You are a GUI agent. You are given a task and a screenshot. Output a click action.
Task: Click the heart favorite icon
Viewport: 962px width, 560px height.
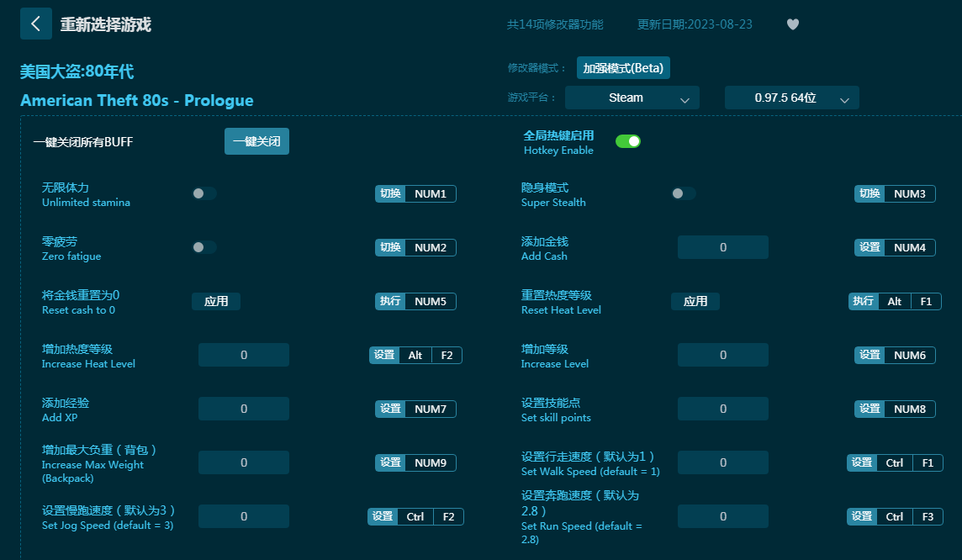pos(793,24)
